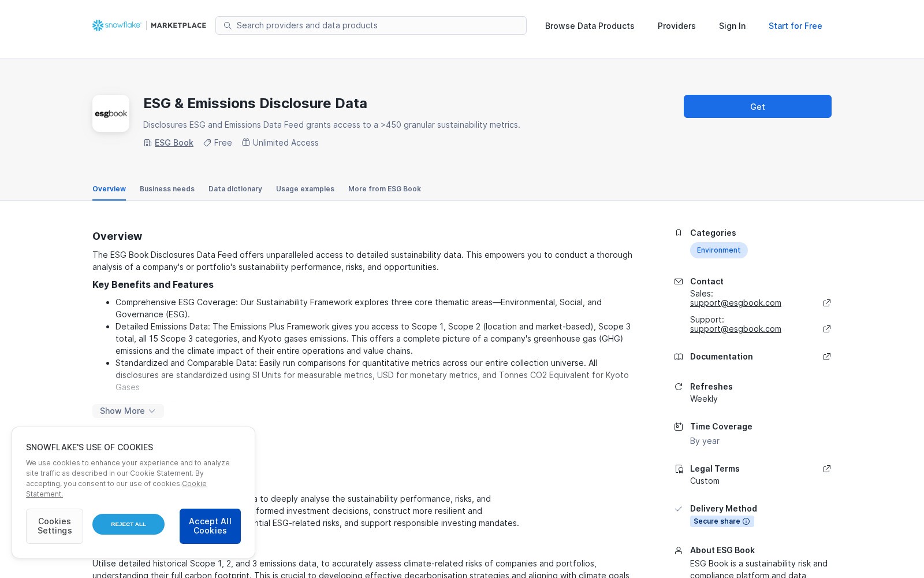Screen dimensions: 924x578
Task: Open the ESG Book provider link
Action: pyautogui.click(x=174, y=143)
